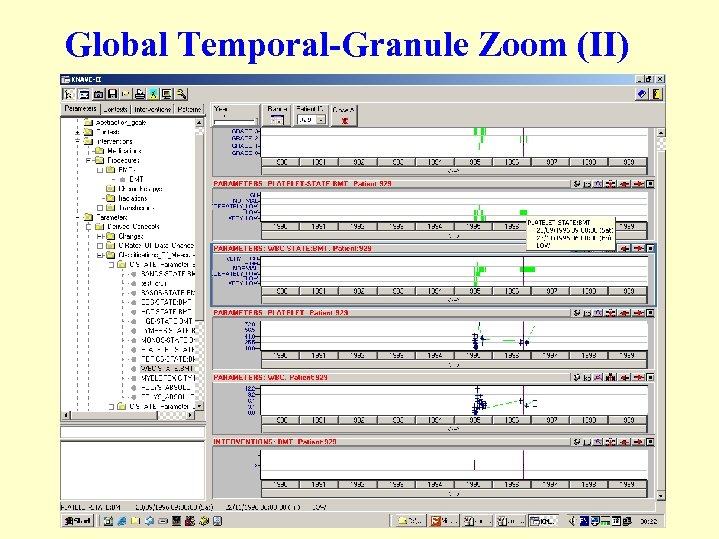Click 1995 year cell on WBC STATE timeline

[x=474, y=291]
